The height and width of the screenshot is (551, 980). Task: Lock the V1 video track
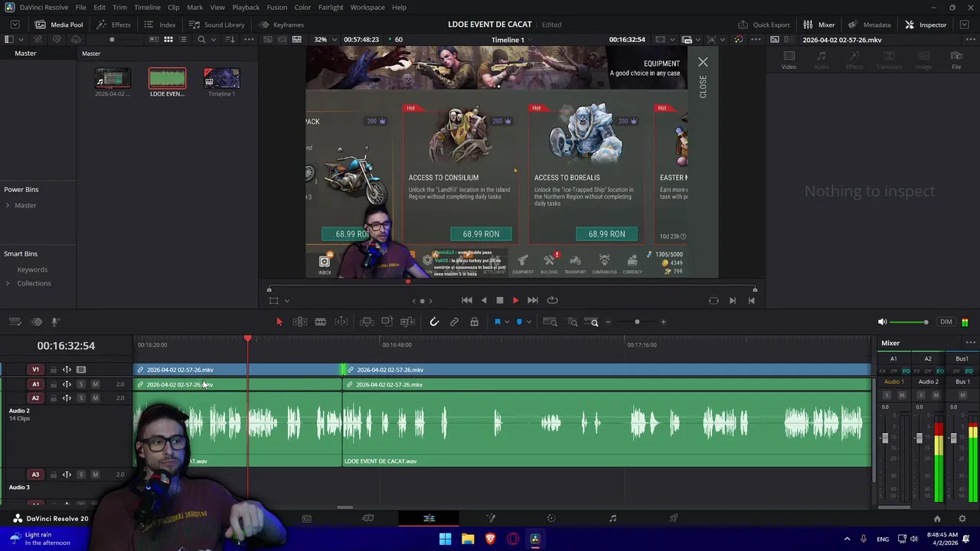click(53, 370)
